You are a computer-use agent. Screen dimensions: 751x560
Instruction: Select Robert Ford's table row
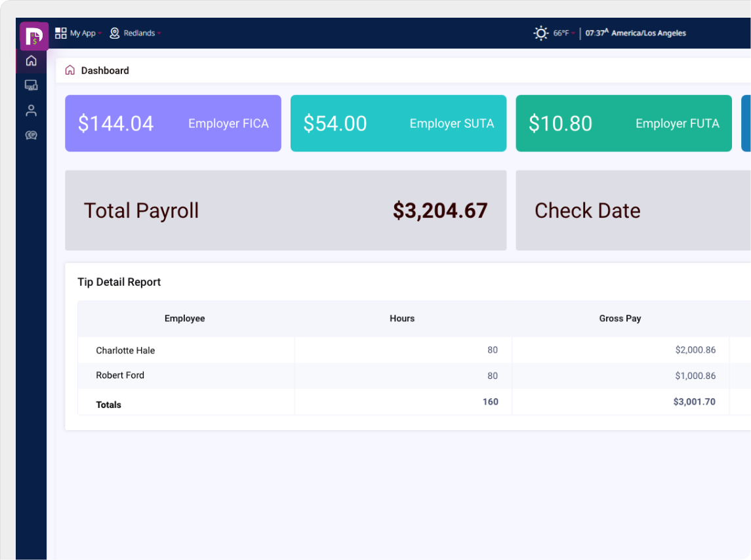click(262, 375)
